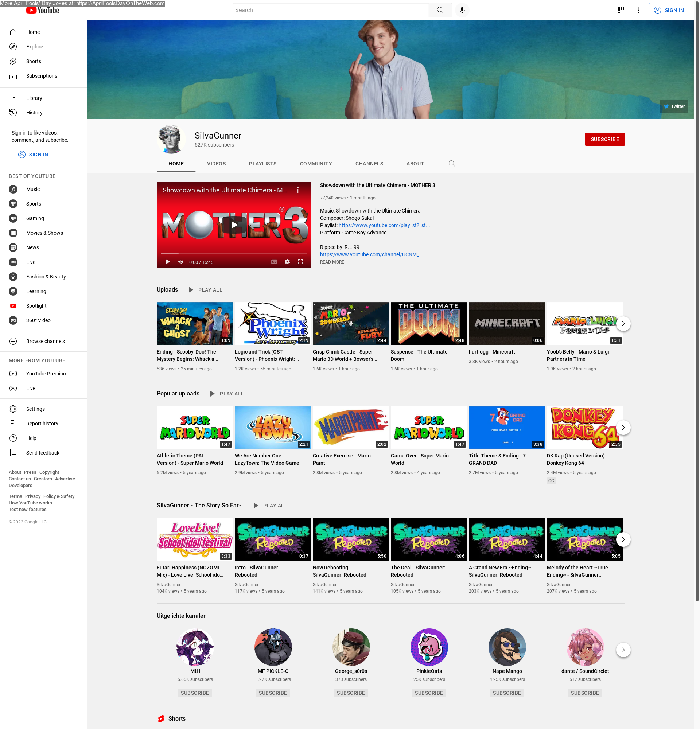Viewport: 700px width, 729px height.
Task: Open Gaming under Best of YouTube
Action: tap(43, 218)
